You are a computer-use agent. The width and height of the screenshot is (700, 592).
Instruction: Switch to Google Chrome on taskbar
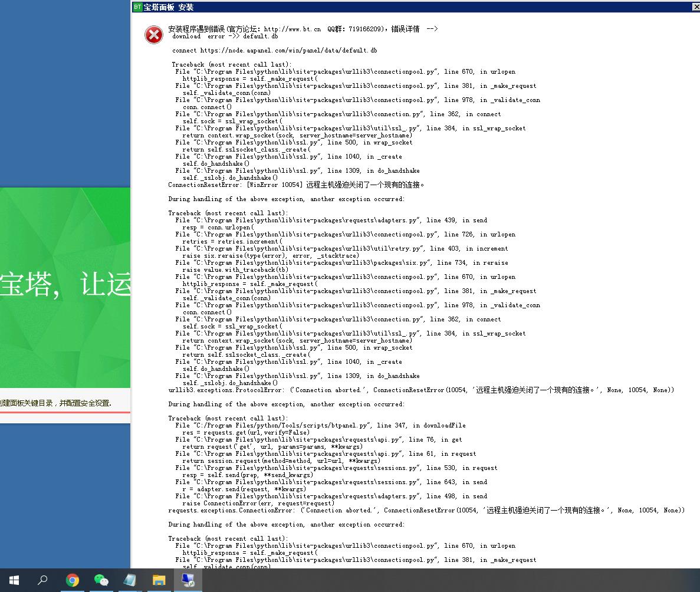(73, 580)
